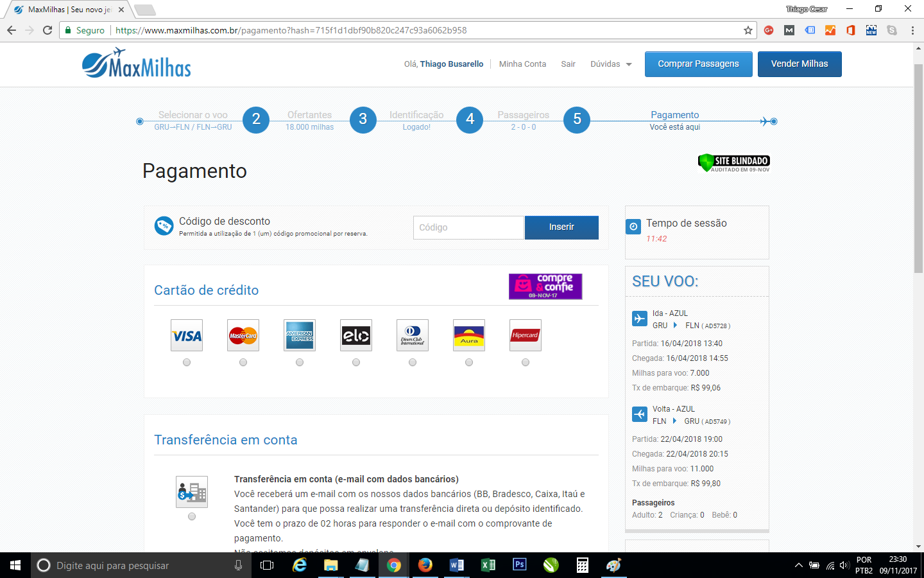Click the Selecionar o voo step
924x578 pixels.
coord(193,115)
